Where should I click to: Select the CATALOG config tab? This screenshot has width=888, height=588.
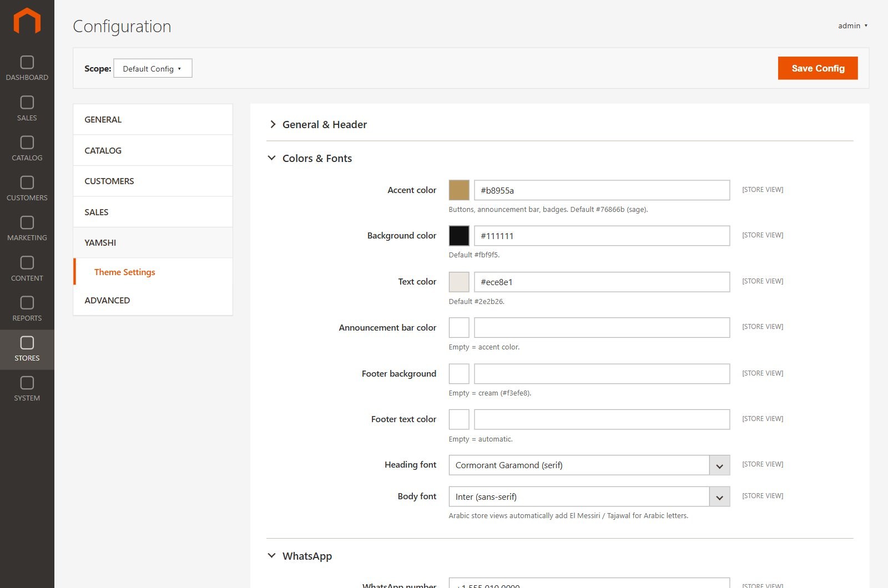(x=153, y=150)
